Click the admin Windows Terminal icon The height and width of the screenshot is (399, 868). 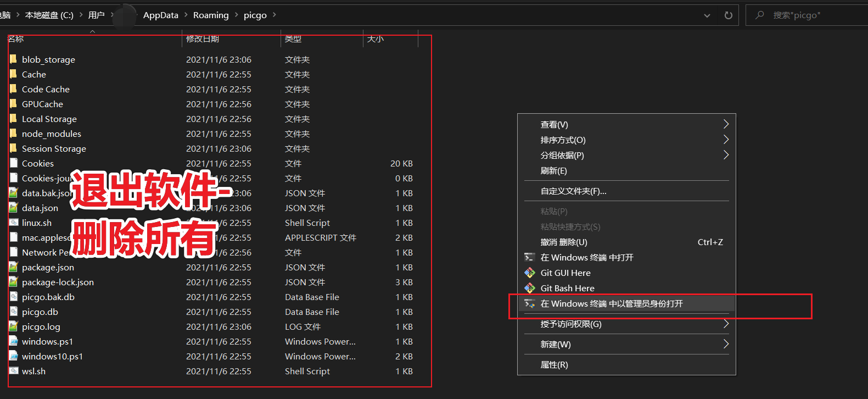(529, 303)
